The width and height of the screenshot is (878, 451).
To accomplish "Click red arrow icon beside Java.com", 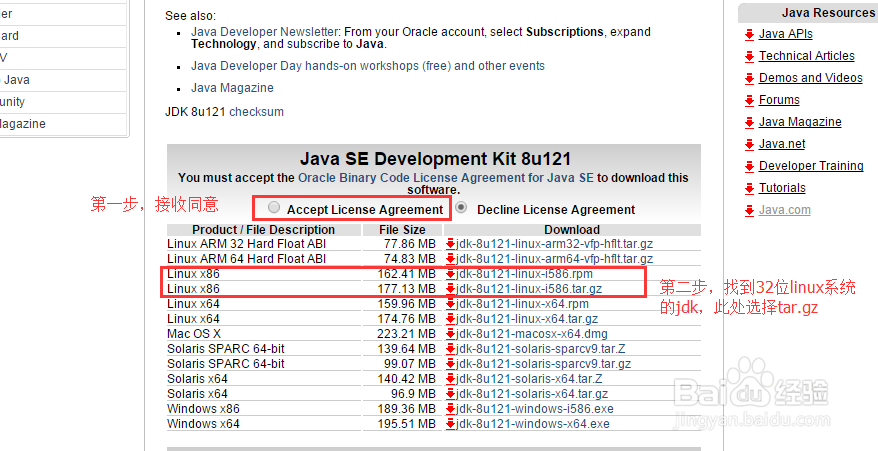I will coord(749,211).
